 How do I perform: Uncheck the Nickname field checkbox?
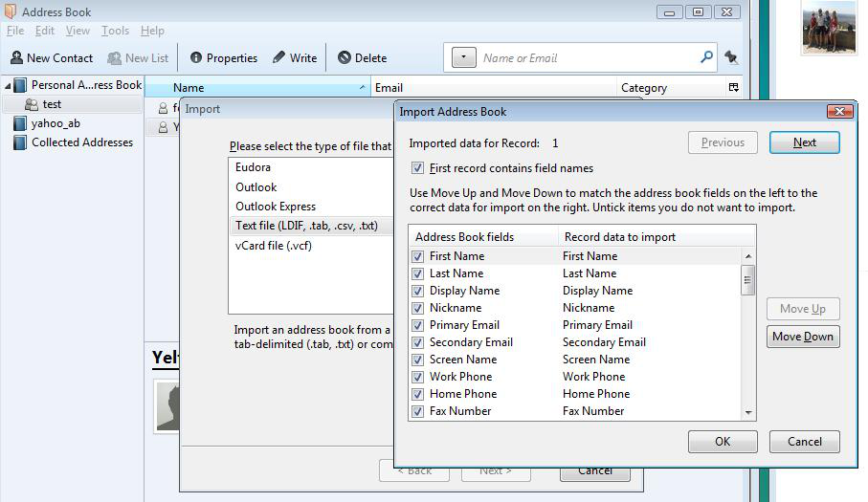(x=417, y=308)
